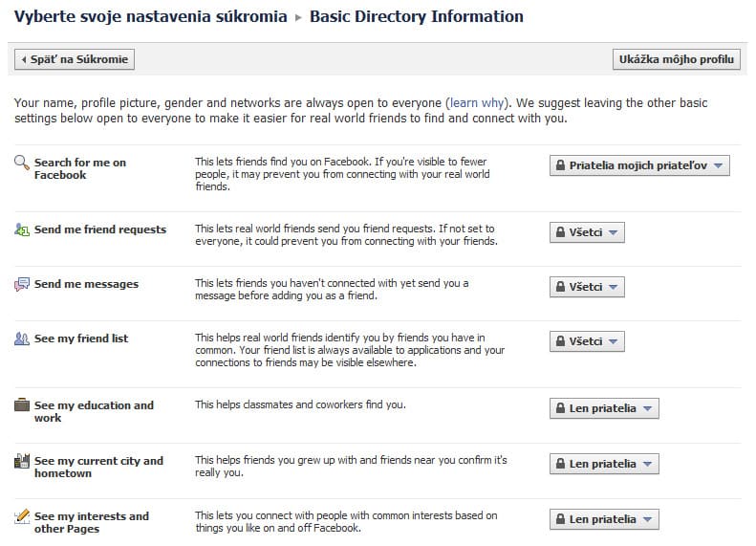
Task: Click the Späť na Súkromie button
Action: [x=75, y=59]
